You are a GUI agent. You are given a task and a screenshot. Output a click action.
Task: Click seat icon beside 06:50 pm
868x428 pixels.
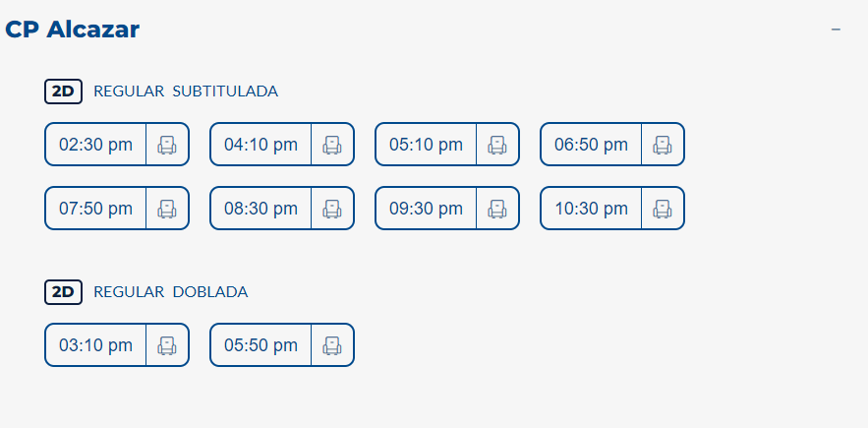click(x=663, y=145)
